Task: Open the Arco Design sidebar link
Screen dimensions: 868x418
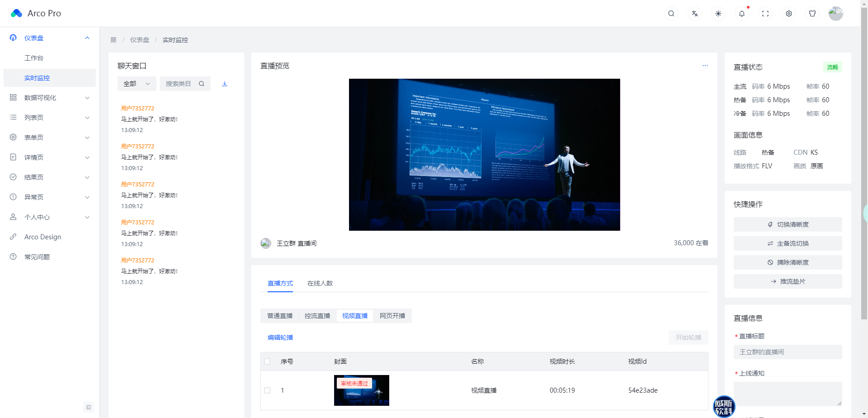Action: 50,237
